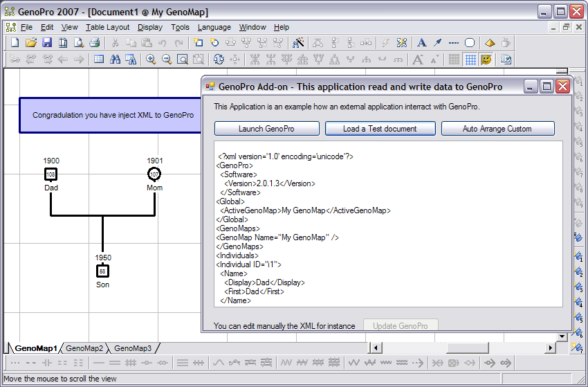
Task: Click the golden pyramid icon
Action: pyautogui.click(x=490, y=43)
